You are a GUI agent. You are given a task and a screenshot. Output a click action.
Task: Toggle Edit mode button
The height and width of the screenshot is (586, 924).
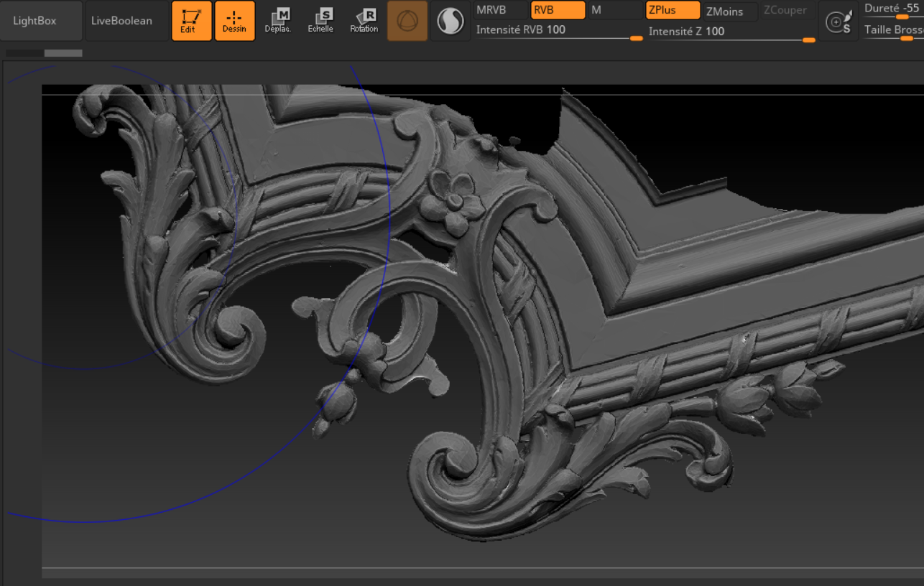pos(192,21)
